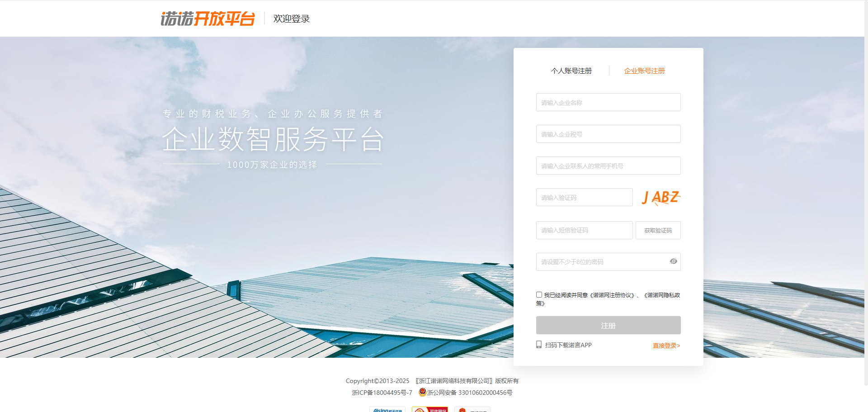Switch to 个人账号注册 tab
Image resolution: width=868 pixels, height=412 pixels.
(x=571, y=71)
